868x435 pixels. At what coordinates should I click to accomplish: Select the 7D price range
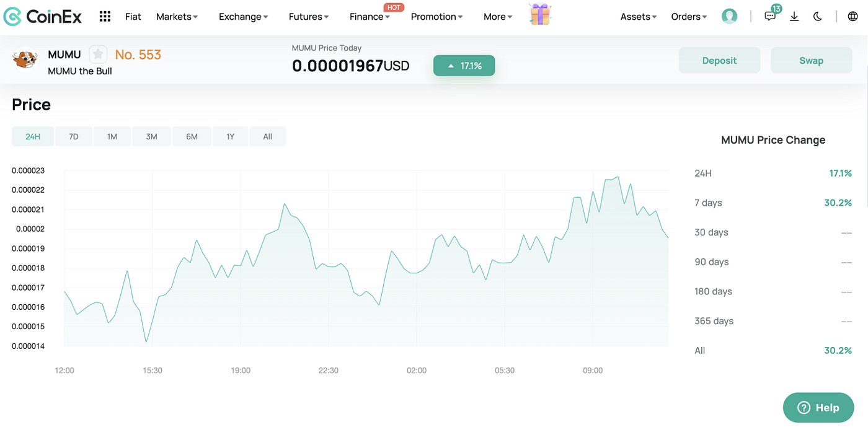click(73, 136)
